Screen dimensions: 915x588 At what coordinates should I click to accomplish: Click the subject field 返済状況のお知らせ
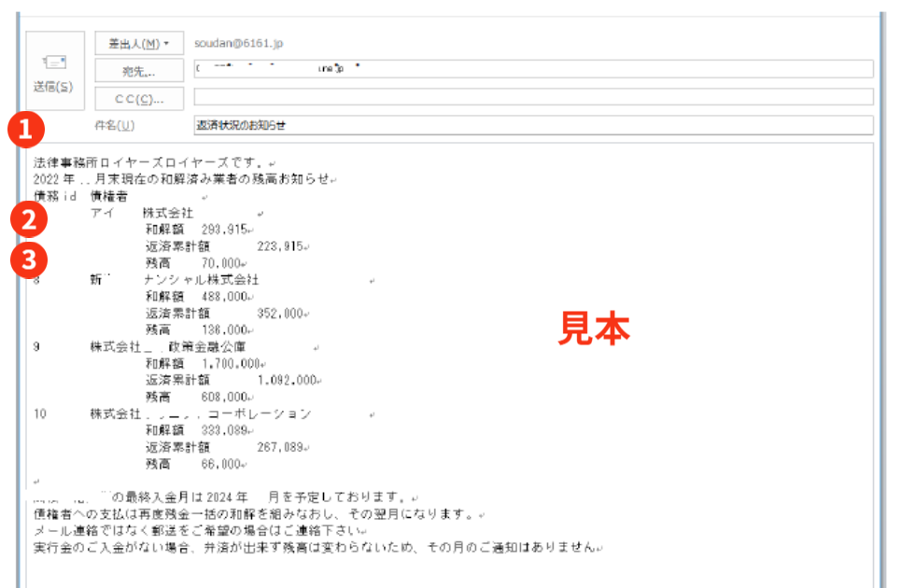pos(533,125)
